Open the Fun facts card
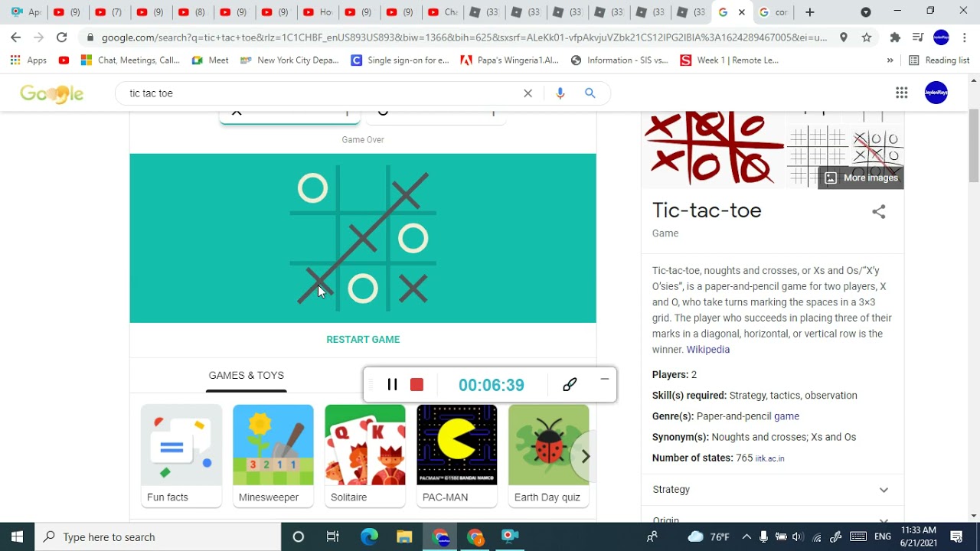 point(181,455)
